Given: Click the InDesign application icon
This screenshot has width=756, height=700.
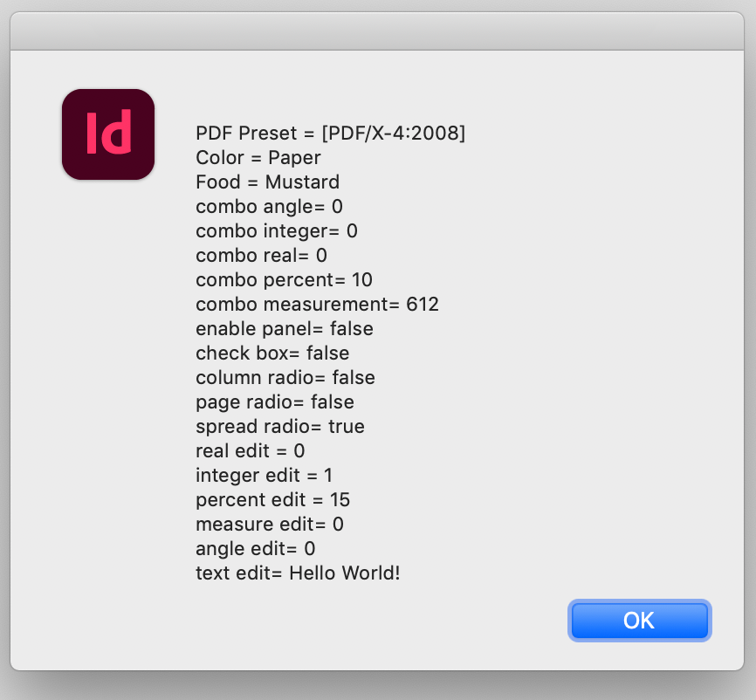Looking at the screenshot, I should click(107, 134).
